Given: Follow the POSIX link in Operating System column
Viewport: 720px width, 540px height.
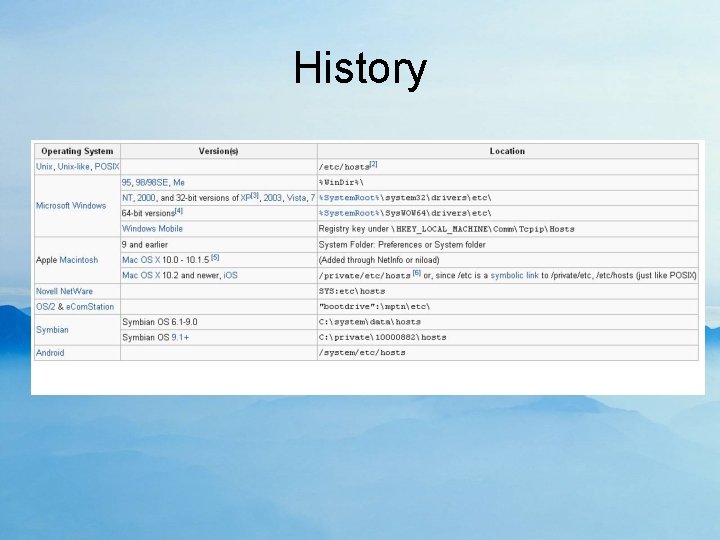Looking at the screenshot, I should (107, 167).
